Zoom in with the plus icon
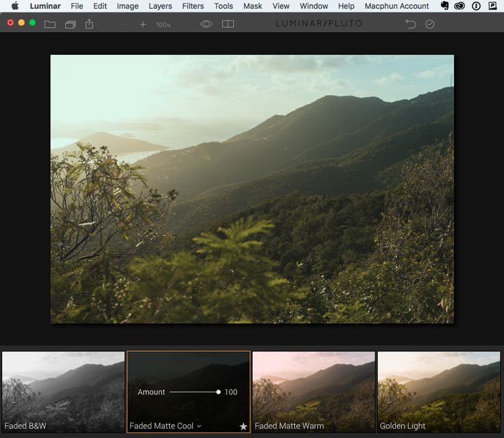The width and height of the screenshot is (504, 438). [143, 25]
